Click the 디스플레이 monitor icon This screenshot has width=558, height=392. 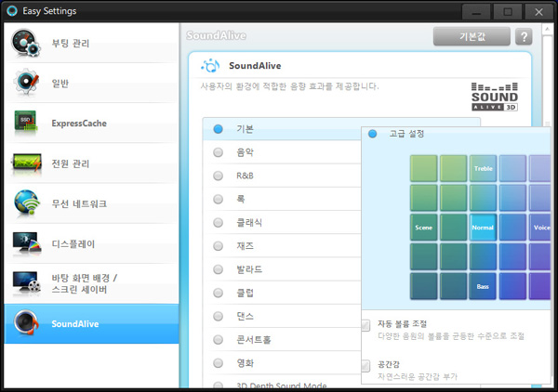[25, 243]
